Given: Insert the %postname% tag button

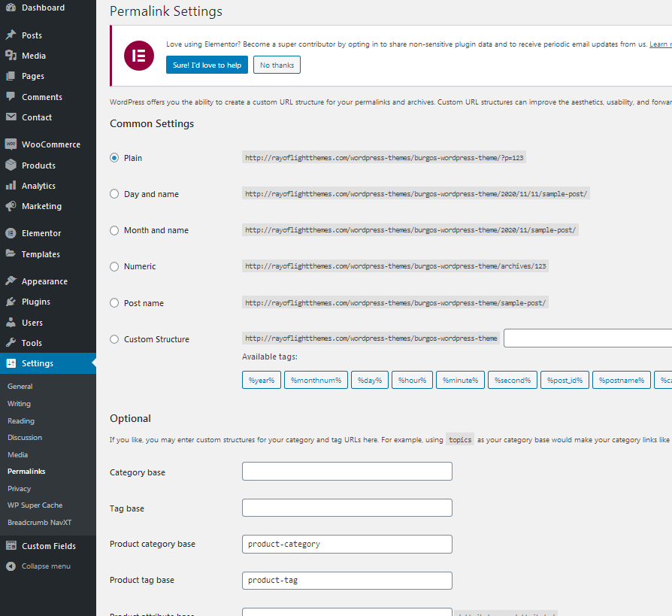Looking at the screenshot, I should [620, 381].
